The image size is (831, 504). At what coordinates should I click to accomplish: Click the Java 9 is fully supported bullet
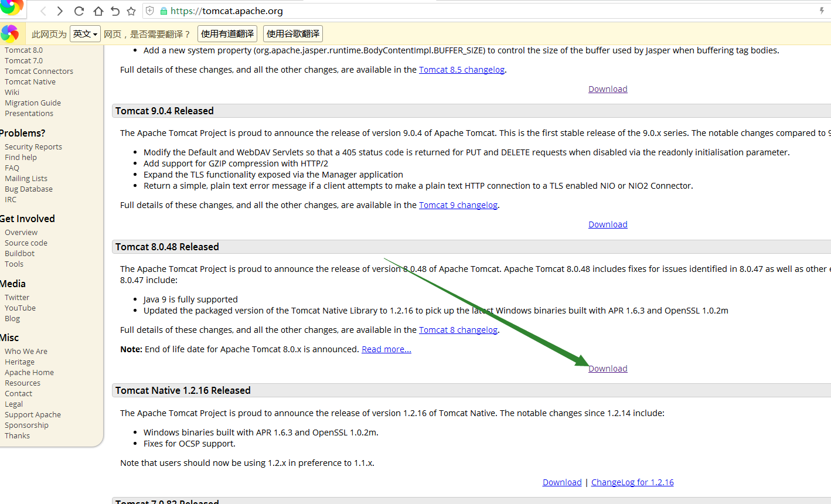[x=190, y=299]
